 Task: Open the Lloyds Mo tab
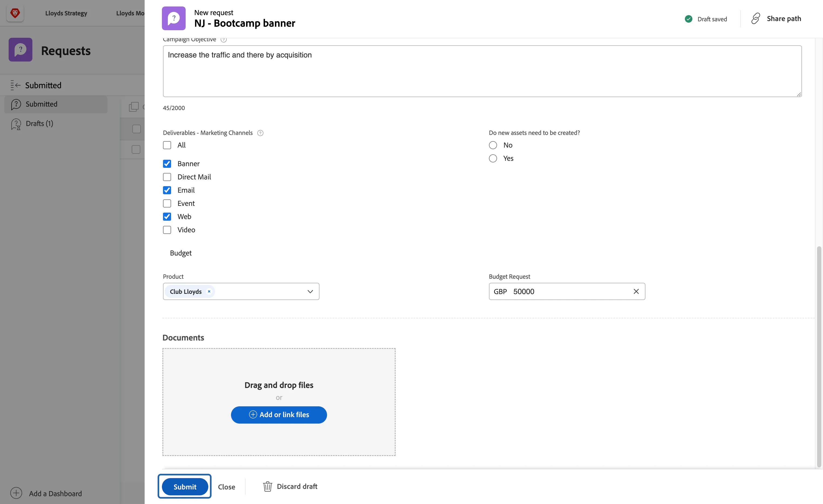click(130, 13)
